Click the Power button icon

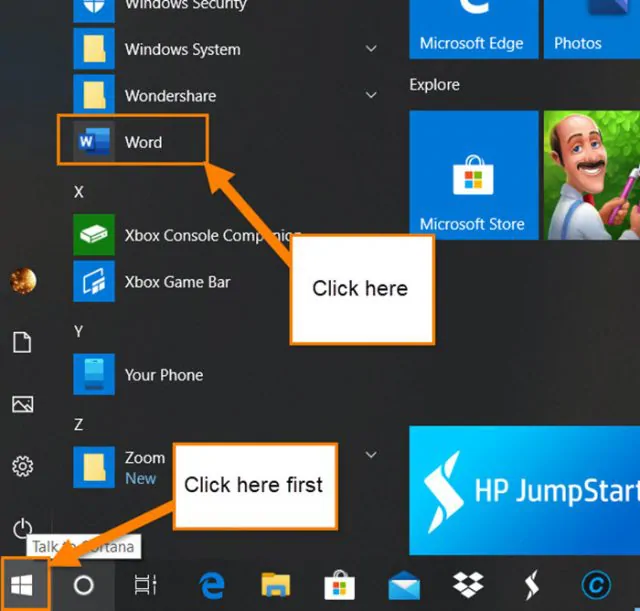point(22,528)
